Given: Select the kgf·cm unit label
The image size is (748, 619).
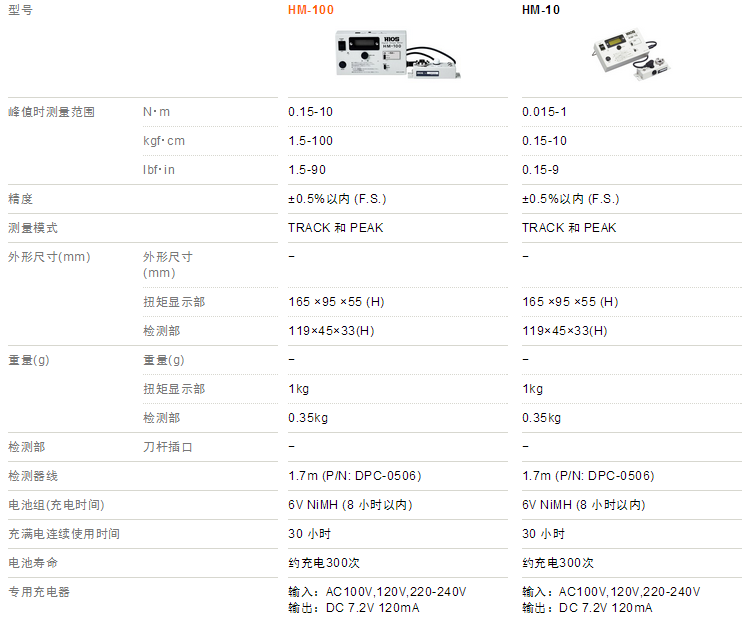Looking at the screenshot, I should click(x=164, y=141).
